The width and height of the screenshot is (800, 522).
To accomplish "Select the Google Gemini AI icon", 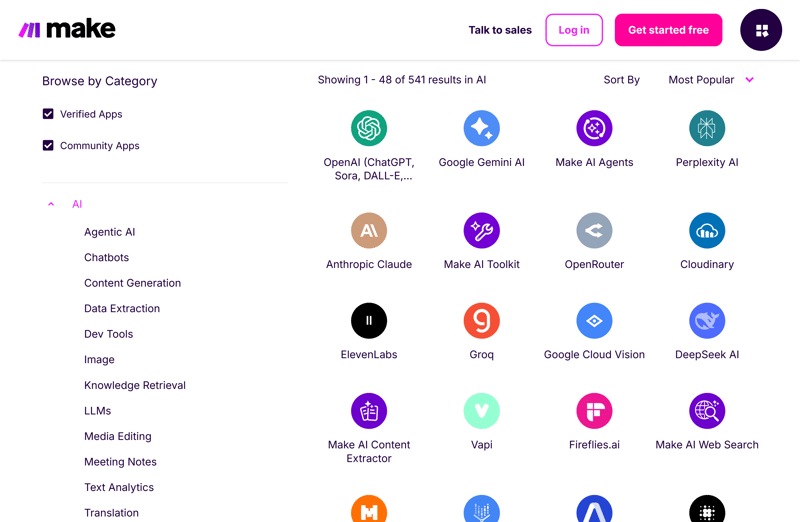I will coord(481,128).
